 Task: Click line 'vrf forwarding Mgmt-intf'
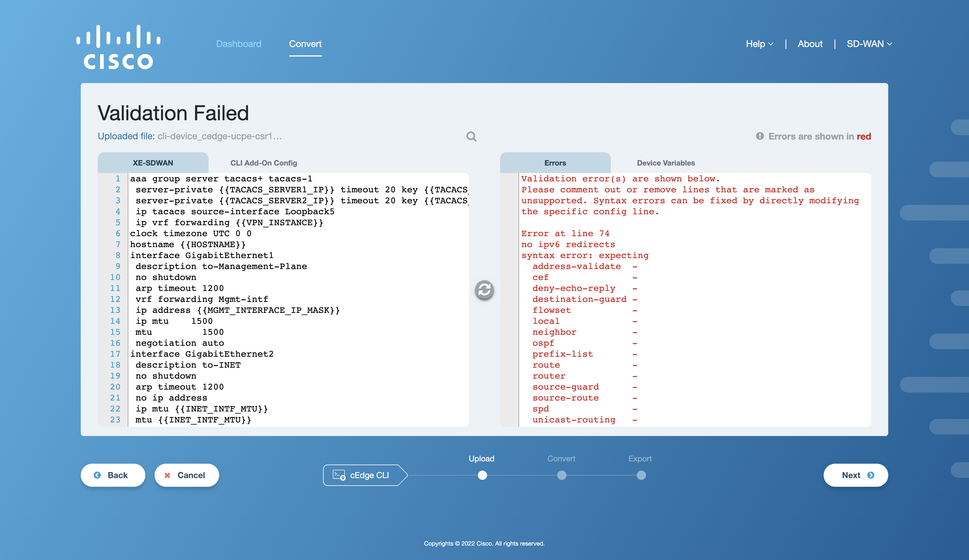pyautogui.click(x=202, y=299)
